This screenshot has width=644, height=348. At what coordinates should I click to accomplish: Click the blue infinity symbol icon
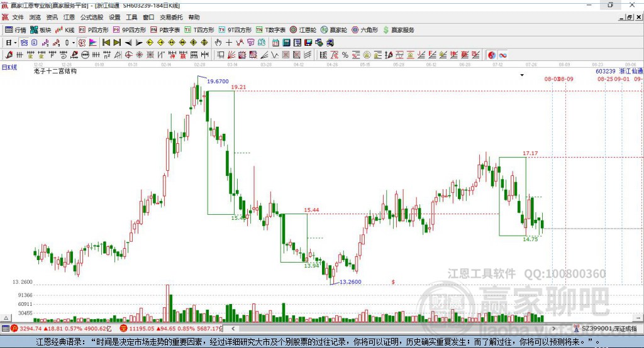tap(502, 55)
